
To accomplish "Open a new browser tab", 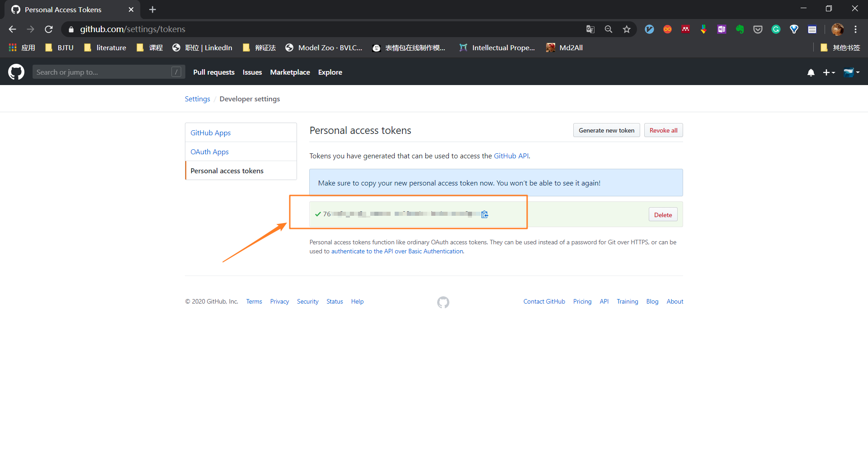I will click(153, 10).
